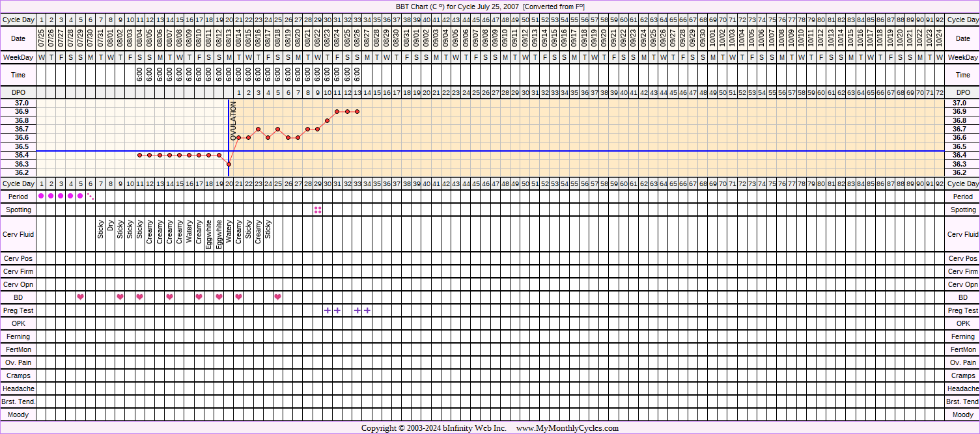Viewport: 980px width, 434px height.
Task: Select the spotting marker on cycle day 29
Action: [x=318, y=210]
